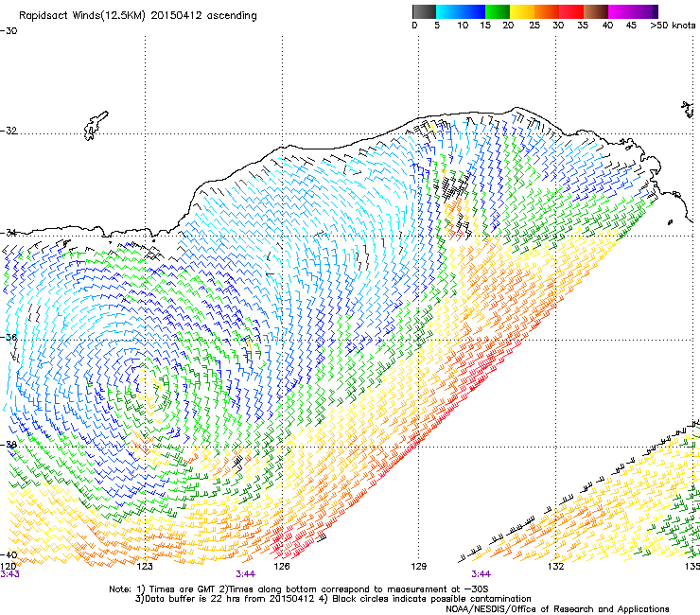Image resolution: width=700 pixels, height=615 pixels.
Task: Click the purple 3:43 time label
Action: (9, 574)
